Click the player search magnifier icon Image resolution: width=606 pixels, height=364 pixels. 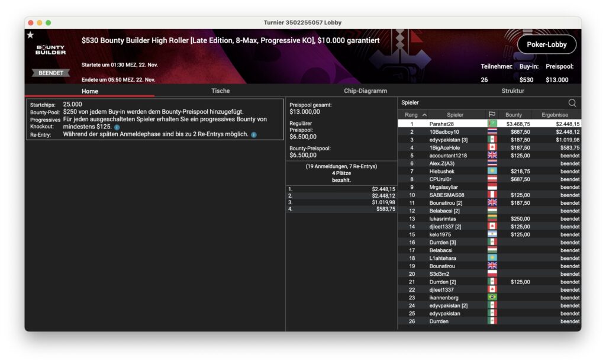(x=572, y=102)
